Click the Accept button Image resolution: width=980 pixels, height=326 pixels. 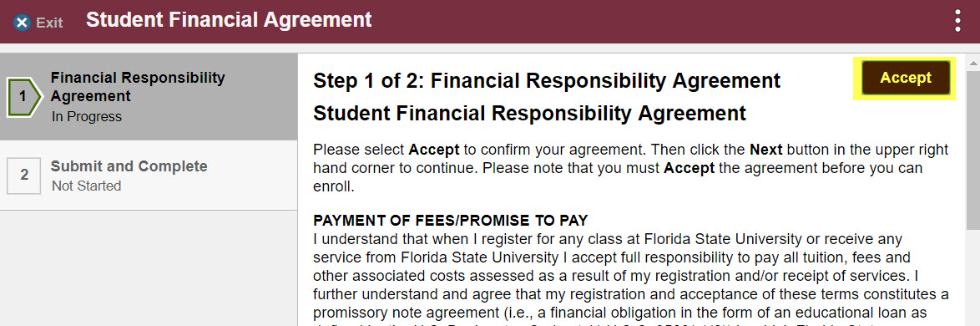click(905, 79)
